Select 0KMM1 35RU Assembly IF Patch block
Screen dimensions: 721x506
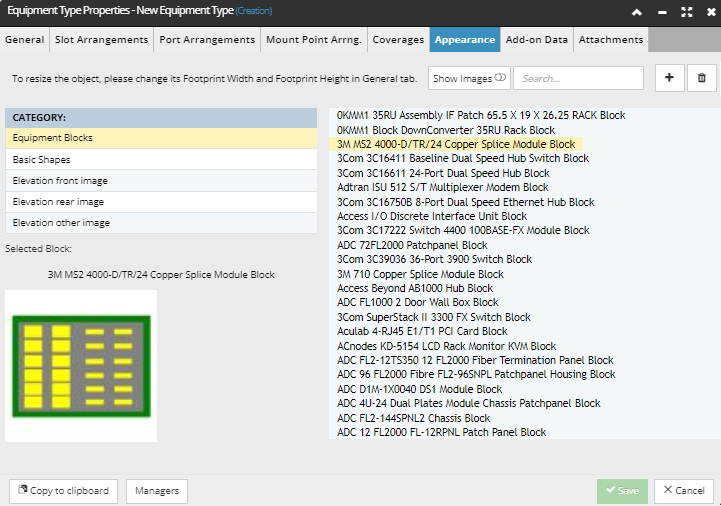(x=481, y=115)
